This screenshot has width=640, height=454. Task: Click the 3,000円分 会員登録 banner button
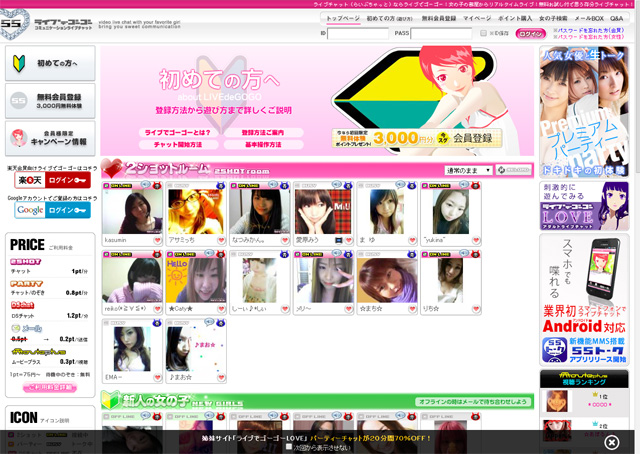(x=417, y=138)
